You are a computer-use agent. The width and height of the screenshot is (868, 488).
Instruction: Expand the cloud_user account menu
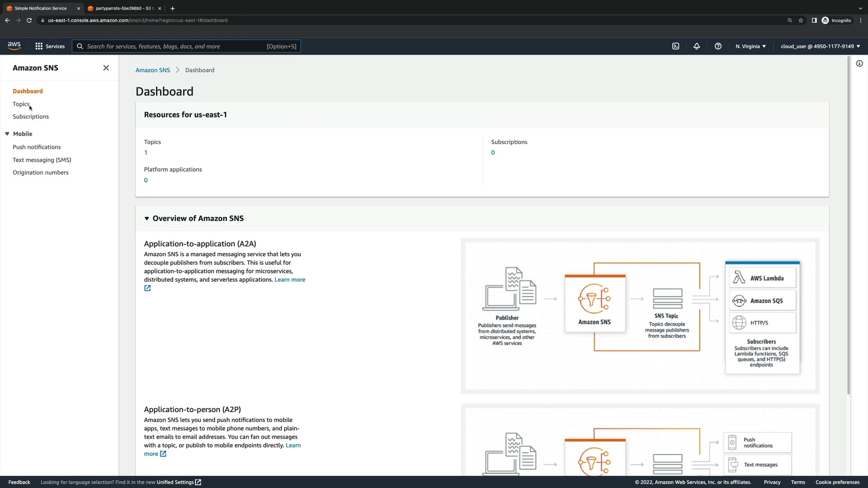tap(820, 46)
